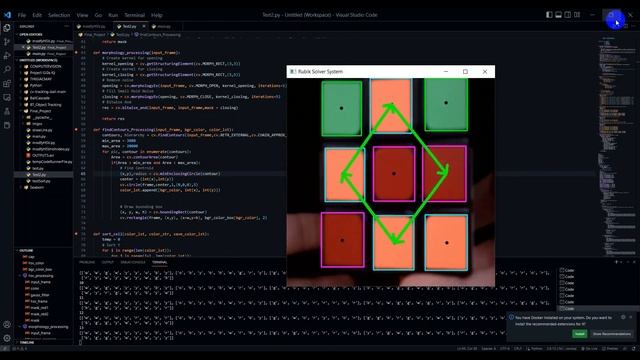
Task: Click Go Live in status bar
Action: 589,349
